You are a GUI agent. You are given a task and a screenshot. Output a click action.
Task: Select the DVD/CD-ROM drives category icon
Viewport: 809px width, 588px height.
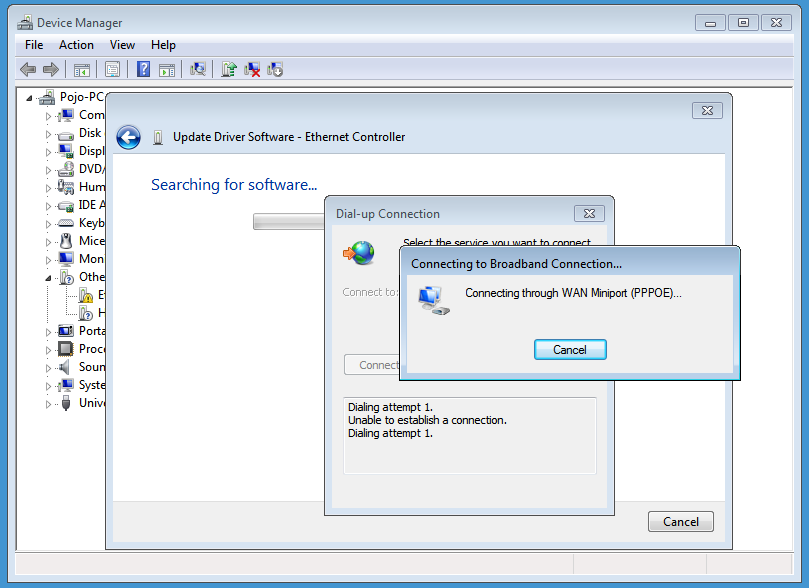[66, 169]
